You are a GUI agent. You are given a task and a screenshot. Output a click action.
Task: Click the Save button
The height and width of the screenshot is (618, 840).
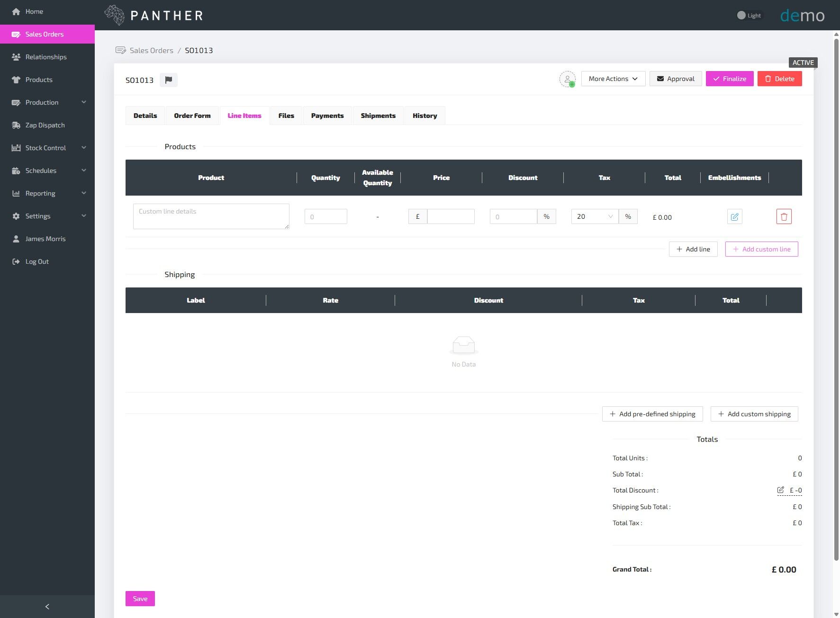click(140, 599)
